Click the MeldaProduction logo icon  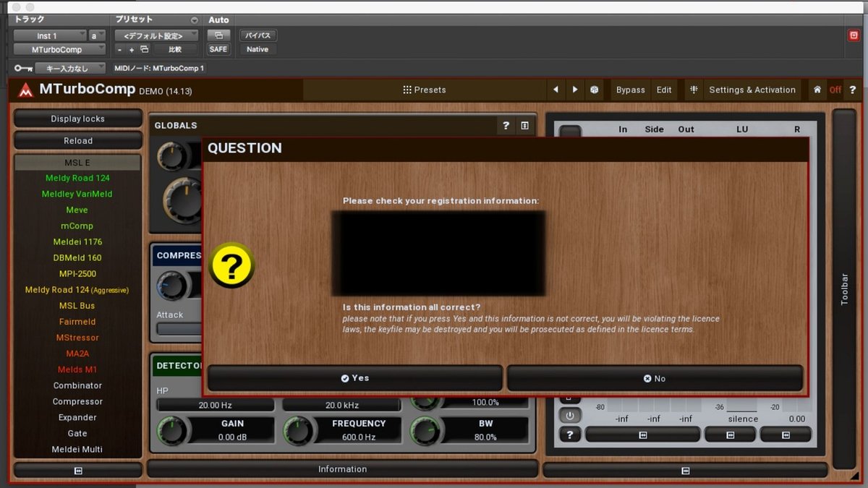(x=26, y=90)
